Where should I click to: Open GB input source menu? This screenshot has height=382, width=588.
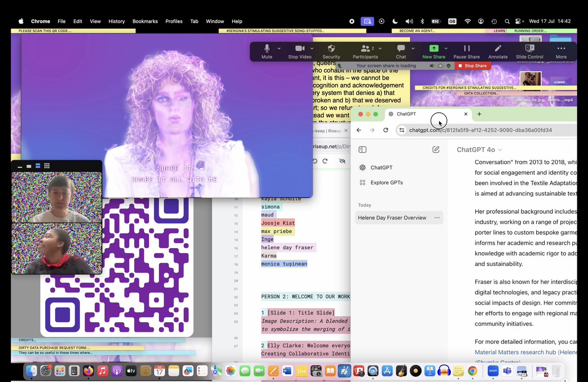[452, 21]
